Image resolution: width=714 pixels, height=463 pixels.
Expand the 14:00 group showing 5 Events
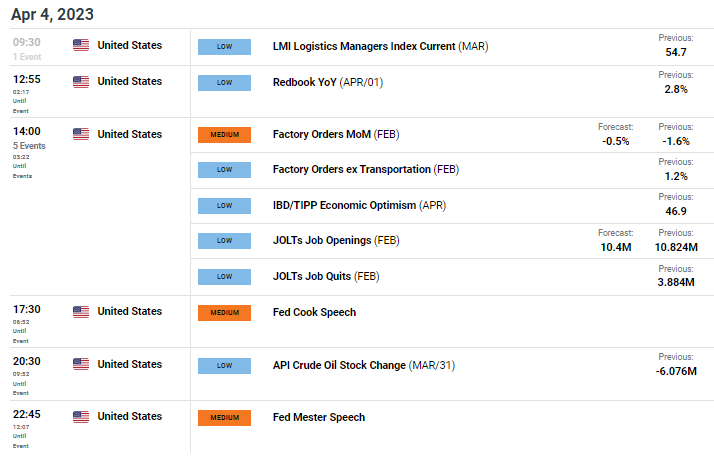tap(29, 146)
